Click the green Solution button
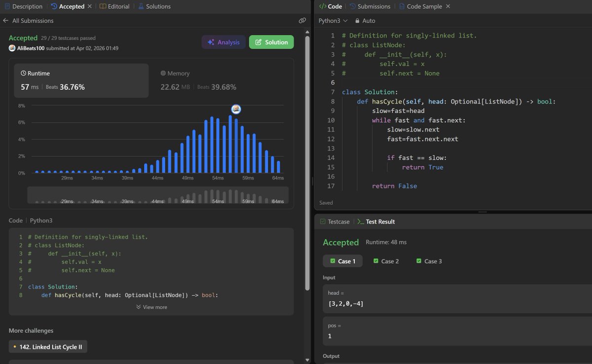Screen dimensions: 592x364 point(271,42)
